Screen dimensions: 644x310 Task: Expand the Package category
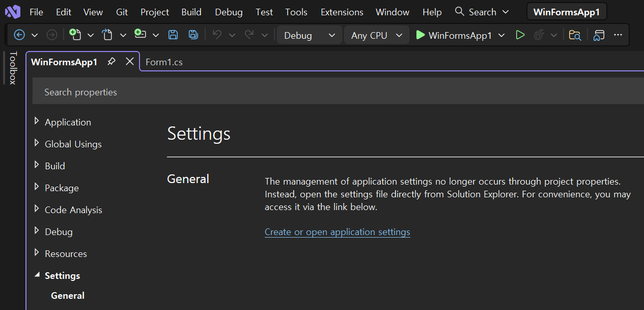37,187
